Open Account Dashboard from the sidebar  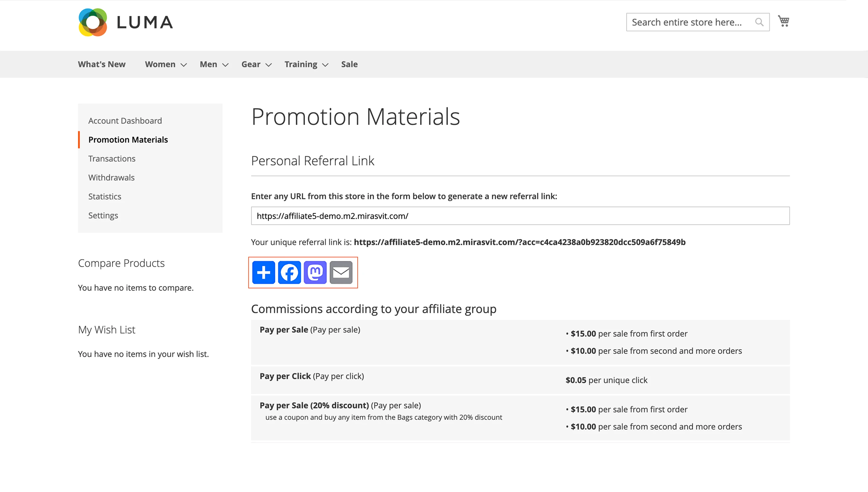click(125, 121)
